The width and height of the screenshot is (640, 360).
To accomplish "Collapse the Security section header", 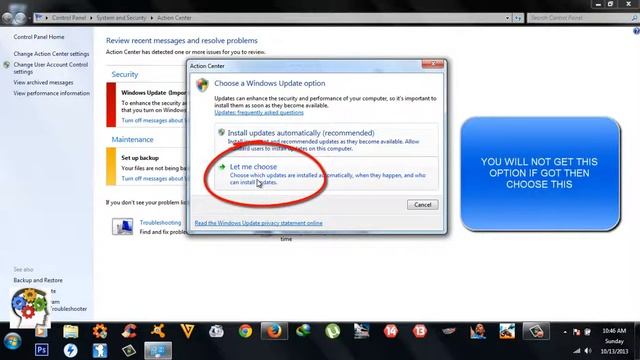I will 125,74.
